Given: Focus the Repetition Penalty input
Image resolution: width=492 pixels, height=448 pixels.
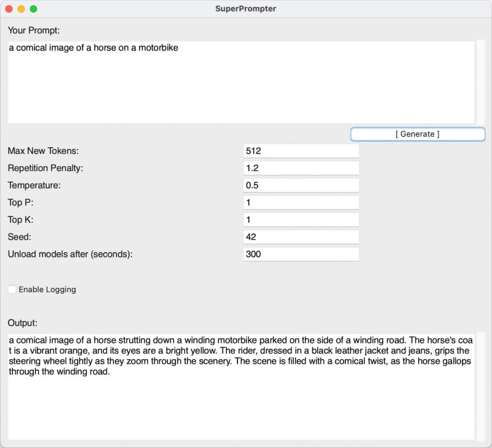Looking at the screenshot, I should pos(301,168).
